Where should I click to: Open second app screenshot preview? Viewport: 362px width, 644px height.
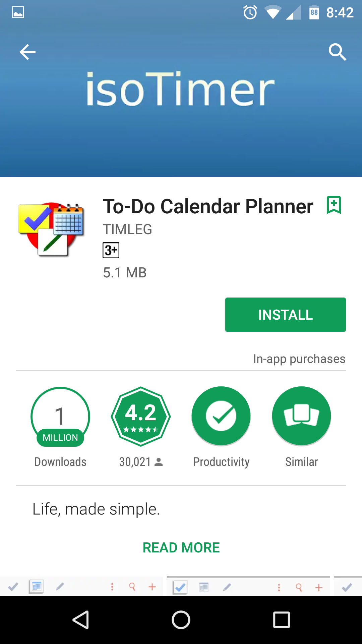pyautogui.click(x=248, y=586)
